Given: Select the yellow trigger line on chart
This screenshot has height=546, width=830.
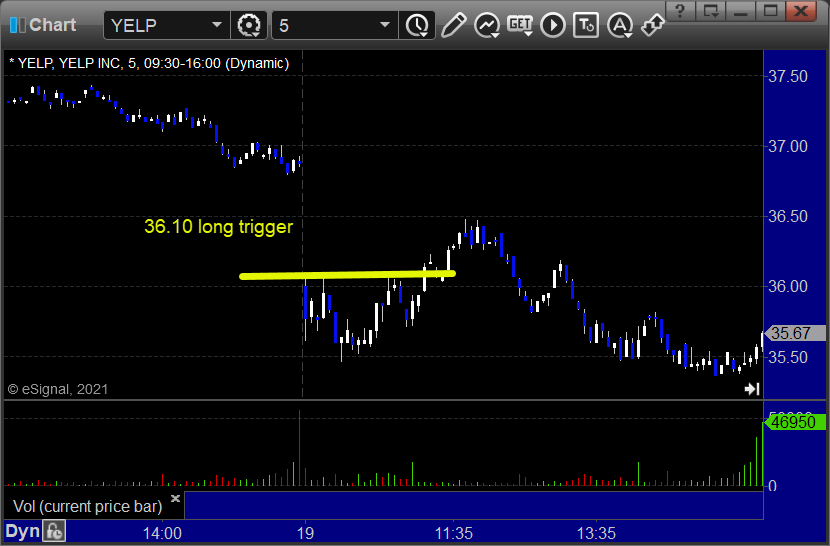Looking at the screenshot, I should tap(347, 275).
